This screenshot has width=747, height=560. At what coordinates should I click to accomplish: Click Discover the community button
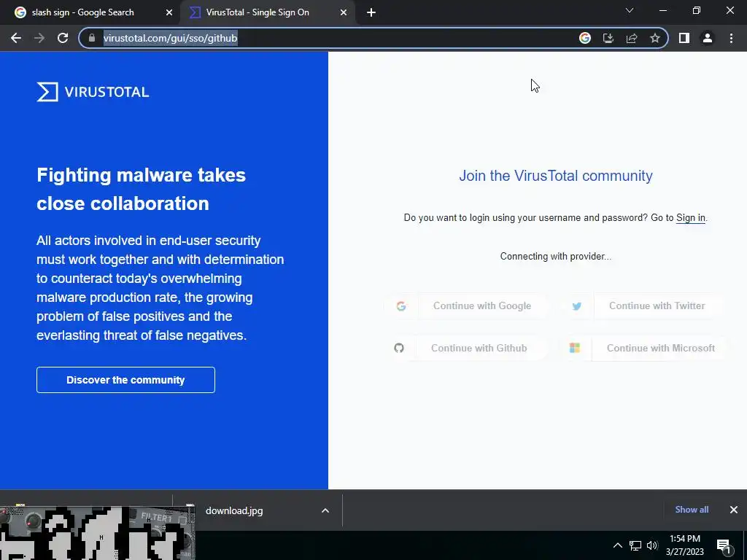point(125,380)
